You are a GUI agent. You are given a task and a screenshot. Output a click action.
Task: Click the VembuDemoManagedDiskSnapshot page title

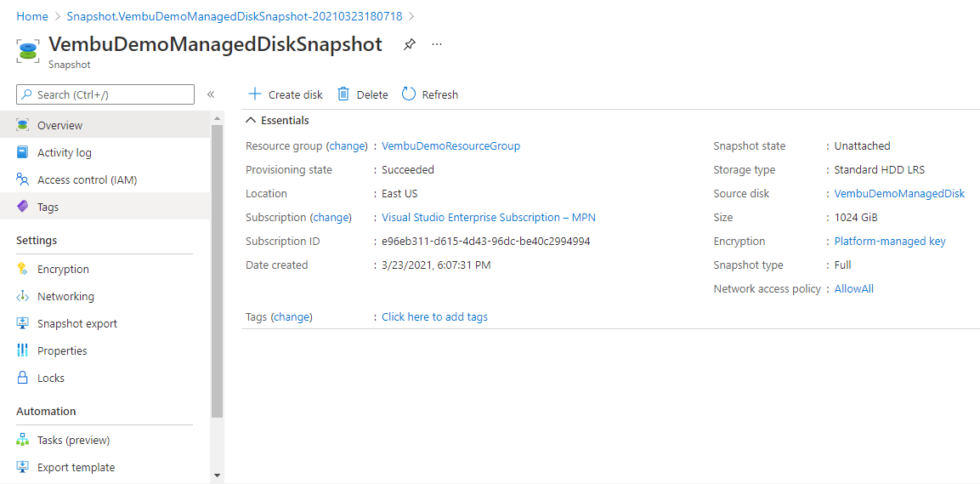(x=215, y=44)
